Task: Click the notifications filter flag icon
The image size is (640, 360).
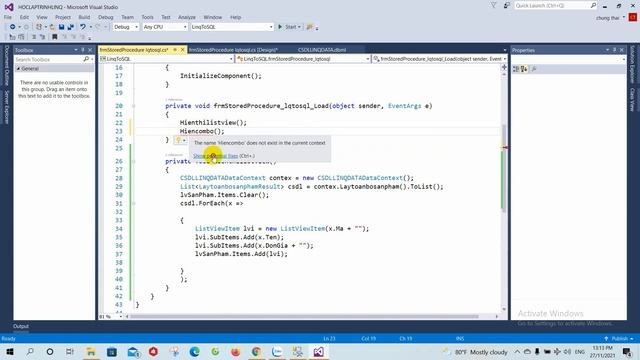Action: pos(493,5)
